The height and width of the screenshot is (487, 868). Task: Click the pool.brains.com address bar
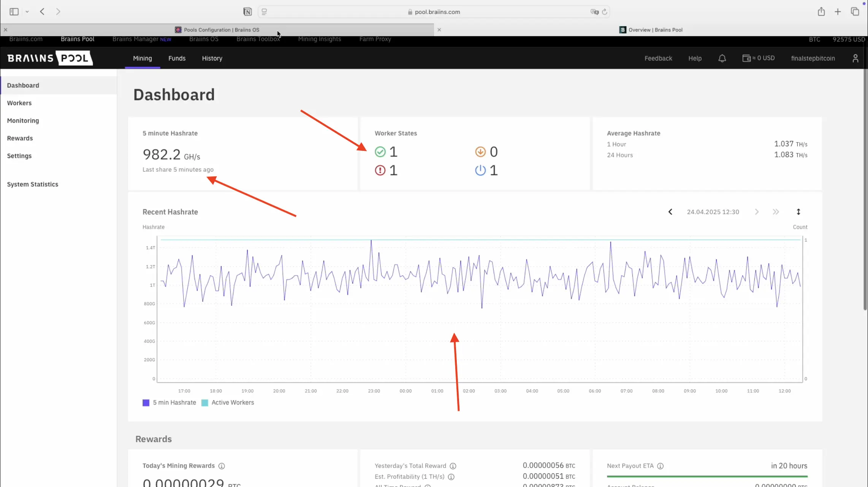[437, 12]
